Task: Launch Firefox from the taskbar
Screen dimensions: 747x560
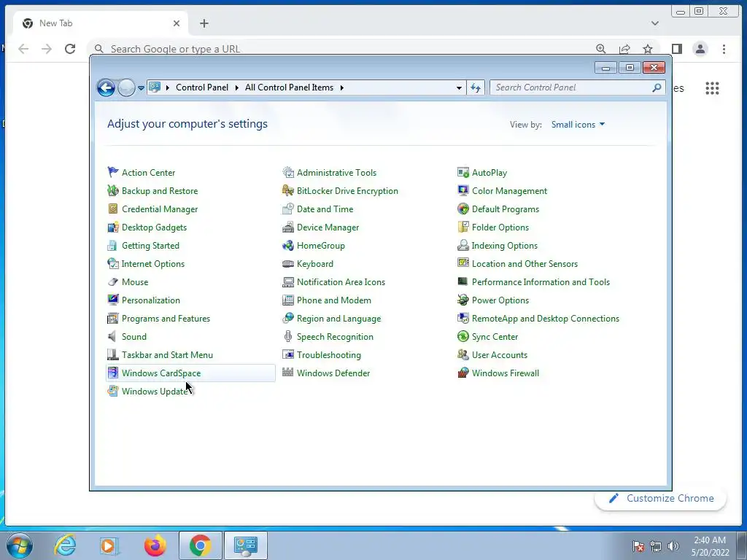Action: point(155,545)
